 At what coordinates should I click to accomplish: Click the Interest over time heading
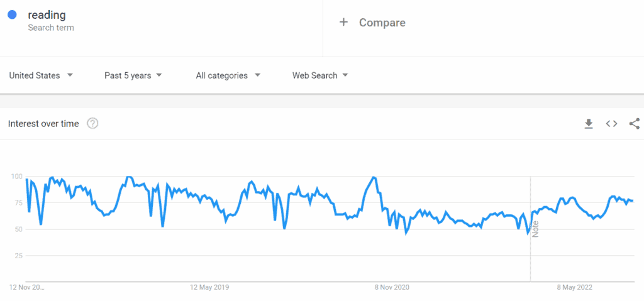43,124
